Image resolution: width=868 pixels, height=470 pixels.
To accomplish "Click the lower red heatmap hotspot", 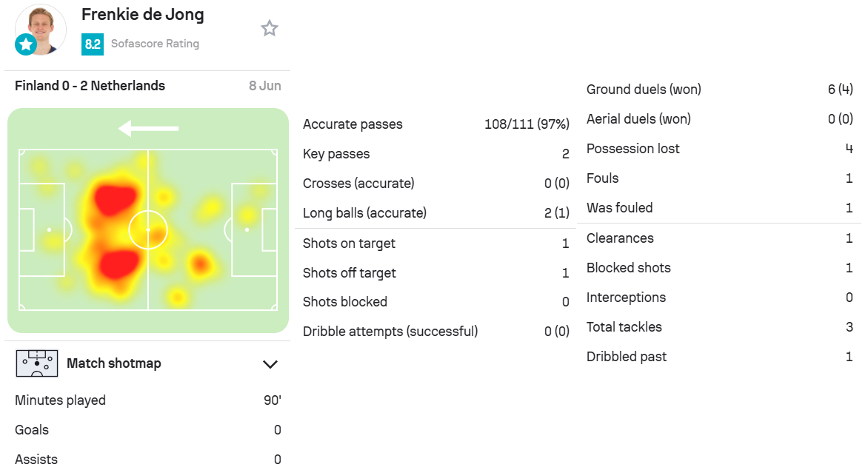I will (x=118, y=263).
